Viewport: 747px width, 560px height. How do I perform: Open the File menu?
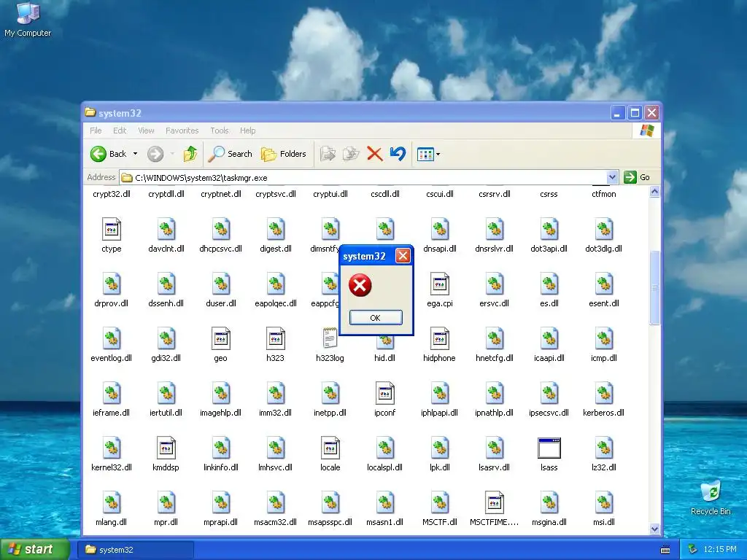click(x=96, y=131)
